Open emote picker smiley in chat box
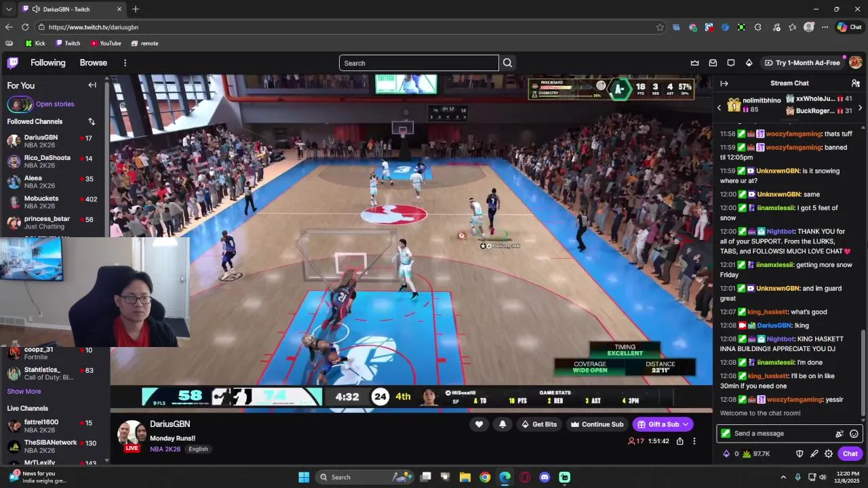Image resolution: width=868 pixels, height=488 pixels. click(854, 434)
